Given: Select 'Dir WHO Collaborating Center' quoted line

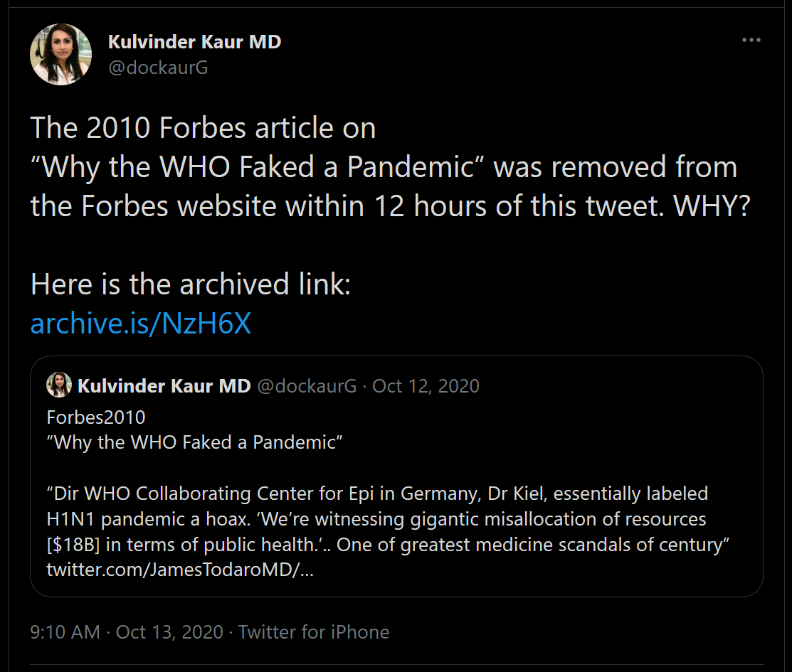Looking at the screenshot, I should [x=377, y=494].
